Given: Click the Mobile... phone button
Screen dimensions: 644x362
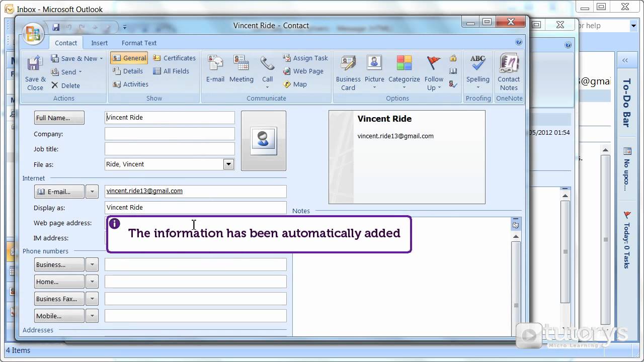Looking at the screenshot, I should coord(59,316).
